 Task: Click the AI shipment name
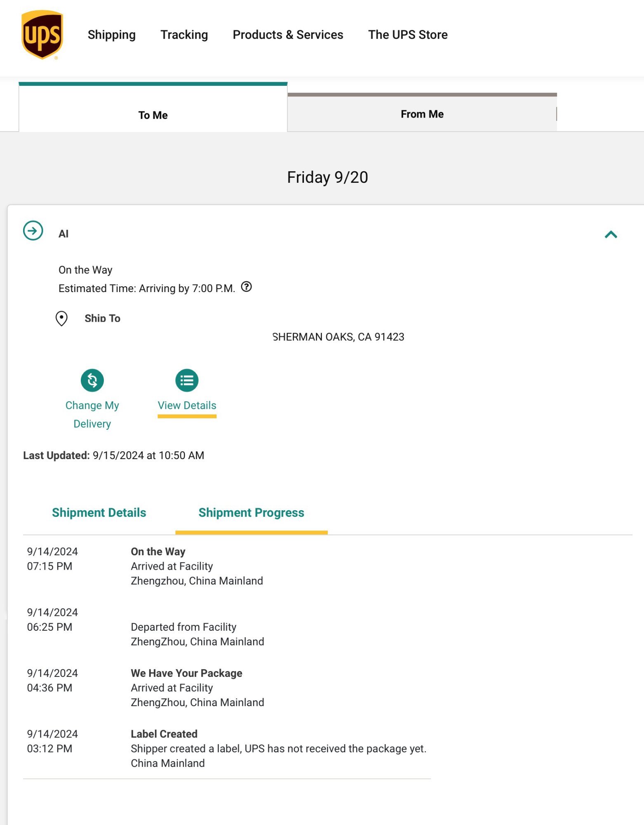(63, 234)
